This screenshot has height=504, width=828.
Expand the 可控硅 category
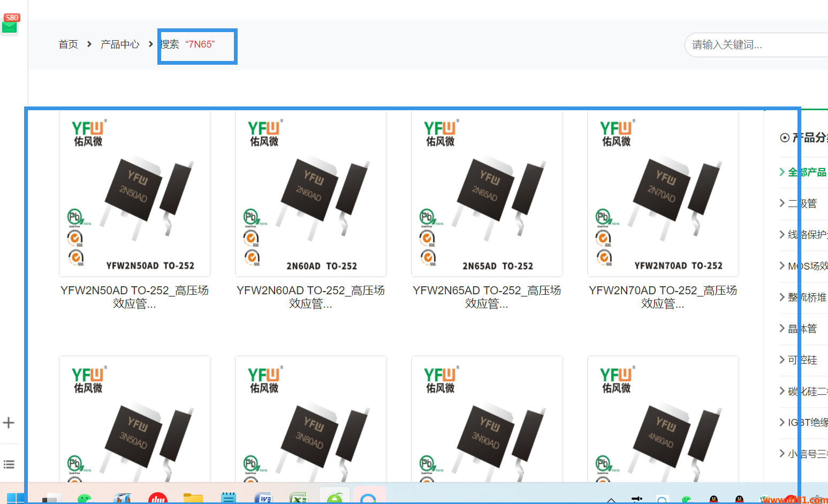point(802,360)
